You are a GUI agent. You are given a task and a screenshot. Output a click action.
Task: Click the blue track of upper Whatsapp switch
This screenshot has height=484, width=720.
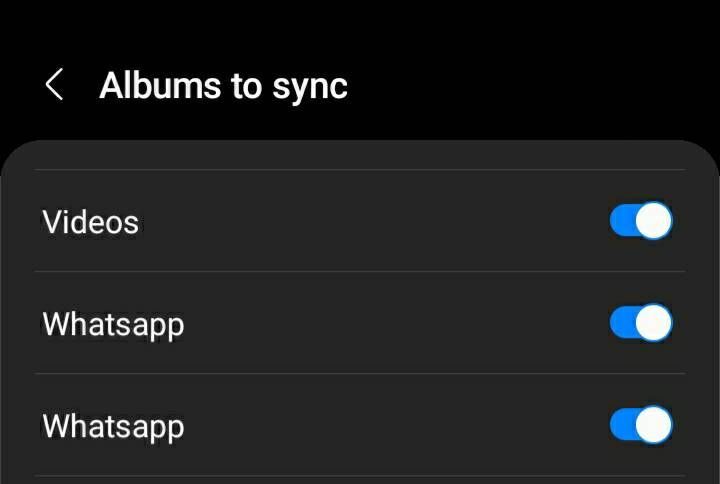pyautogui.click(x=623, y=323)
